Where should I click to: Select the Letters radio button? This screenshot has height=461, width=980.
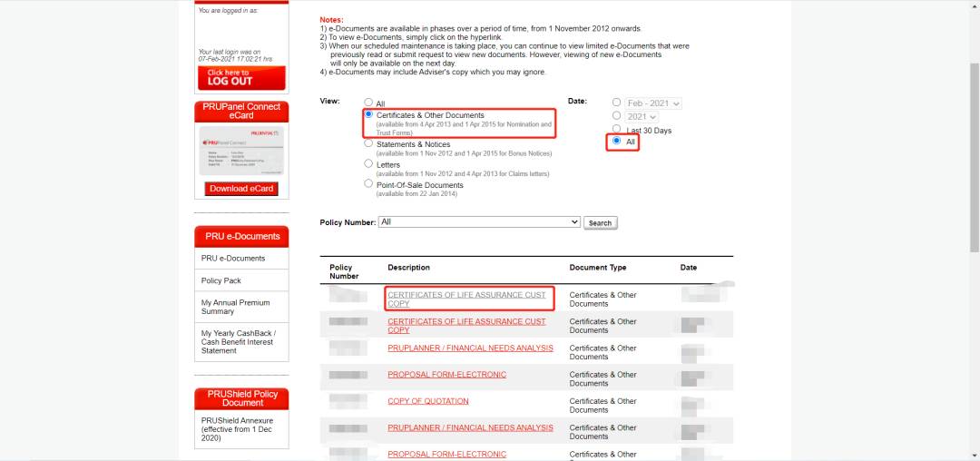click(x=368, y=164)
